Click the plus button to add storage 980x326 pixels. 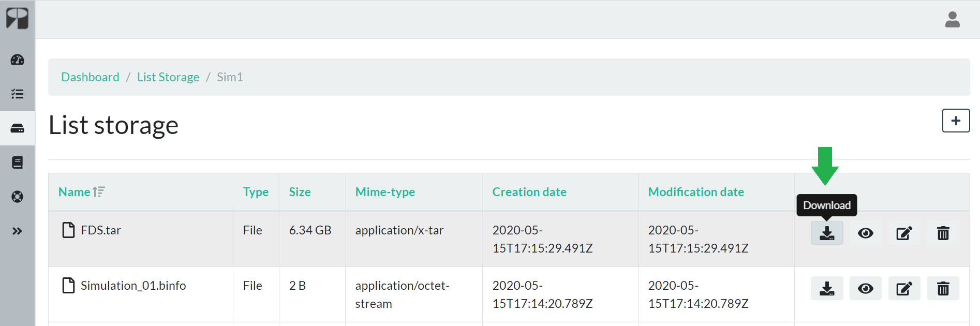coord(955,121)
